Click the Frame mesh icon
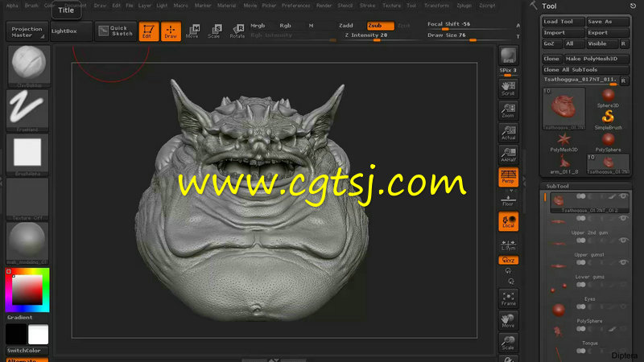644x362 pixels. point(509,298)
